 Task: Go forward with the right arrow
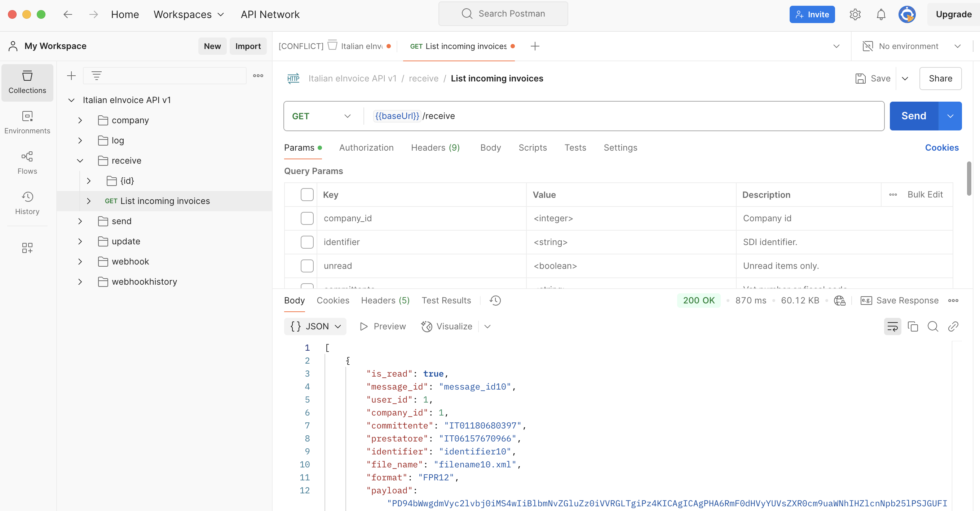(x=93, y=14)
